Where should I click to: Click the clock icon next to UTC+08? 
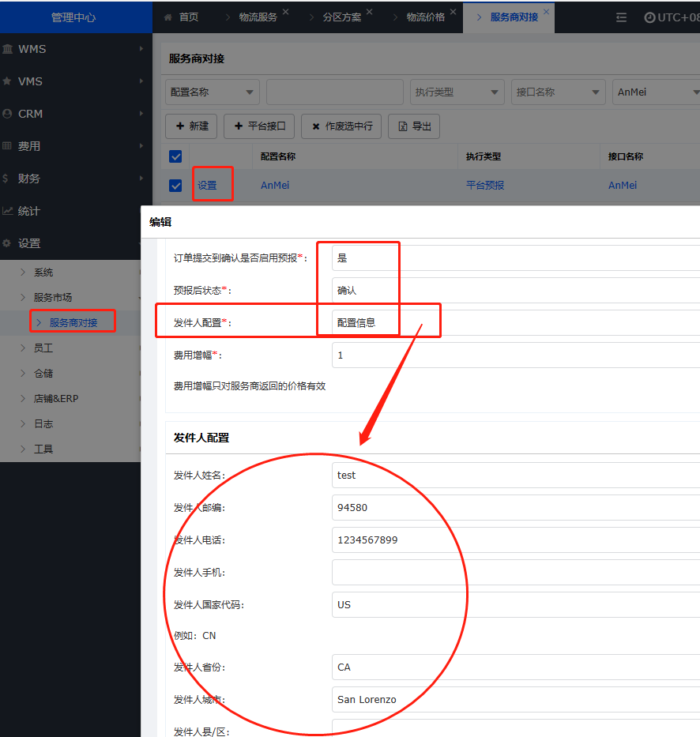[649, 17]
